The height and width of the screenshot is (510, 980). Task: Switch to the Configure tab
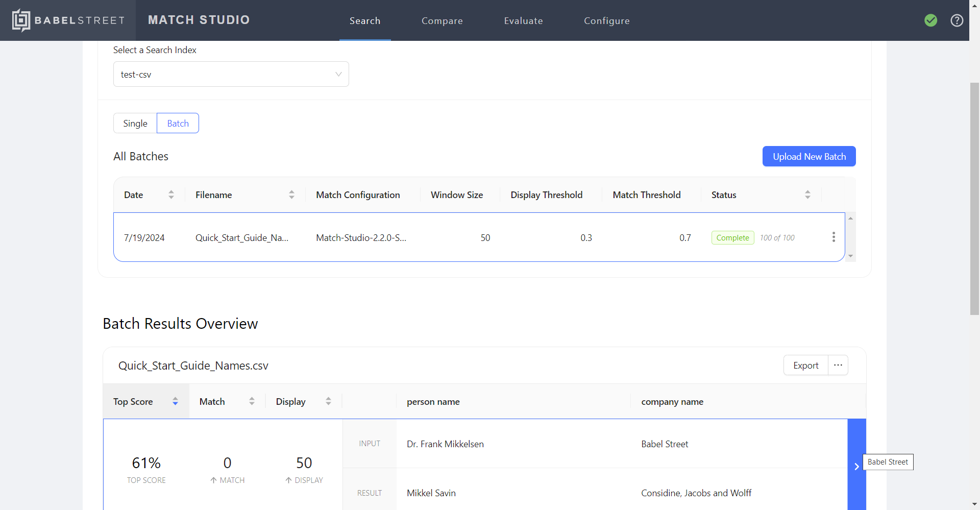coord(607,21)
